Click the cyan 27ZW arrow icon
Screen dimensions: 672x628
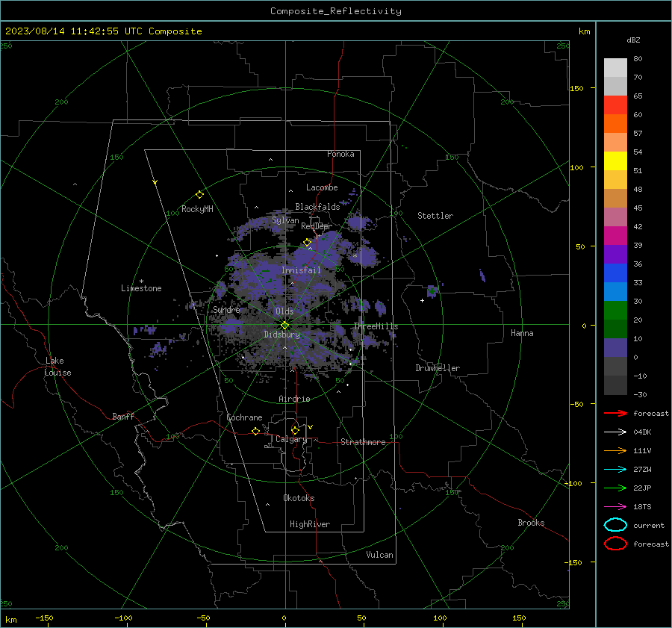coord(615,470)
